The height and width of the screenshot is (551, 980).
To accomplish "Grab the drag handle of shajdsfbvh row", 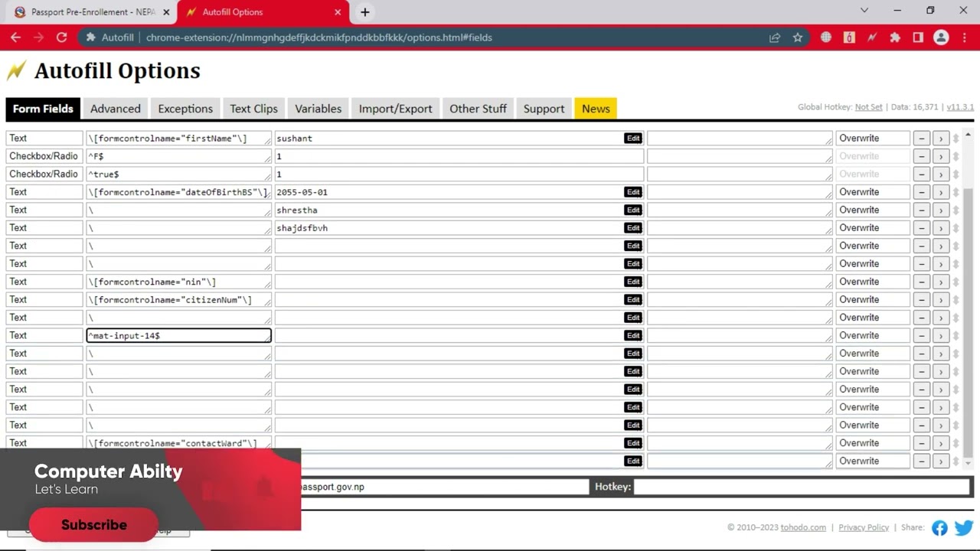I will coord(955,228).
